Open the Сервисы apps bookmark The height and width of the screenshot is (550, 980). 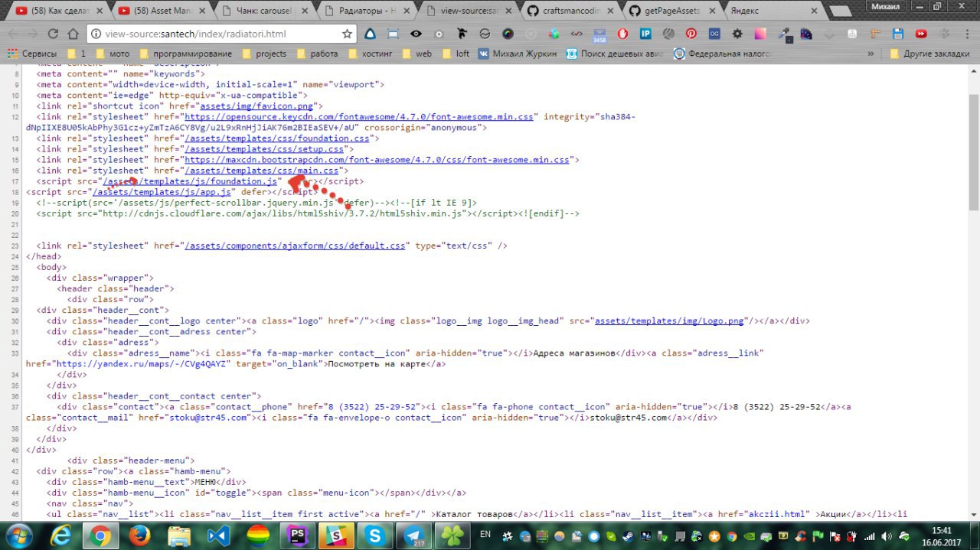tap(32, 54)
